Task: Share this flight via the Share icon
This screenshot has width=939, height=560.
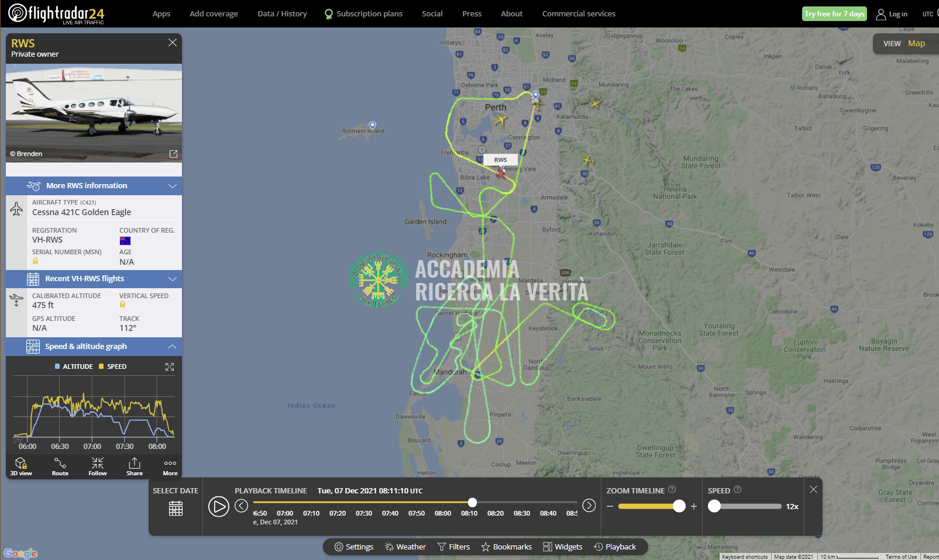Action: pyautogui.click(x=135, y=466)
